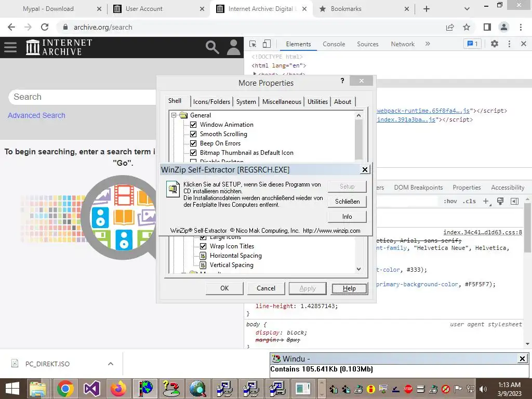Open the About tab in More Properties
Image resolution: width=532 pixels, height=399 pixels.
point(343,101)
